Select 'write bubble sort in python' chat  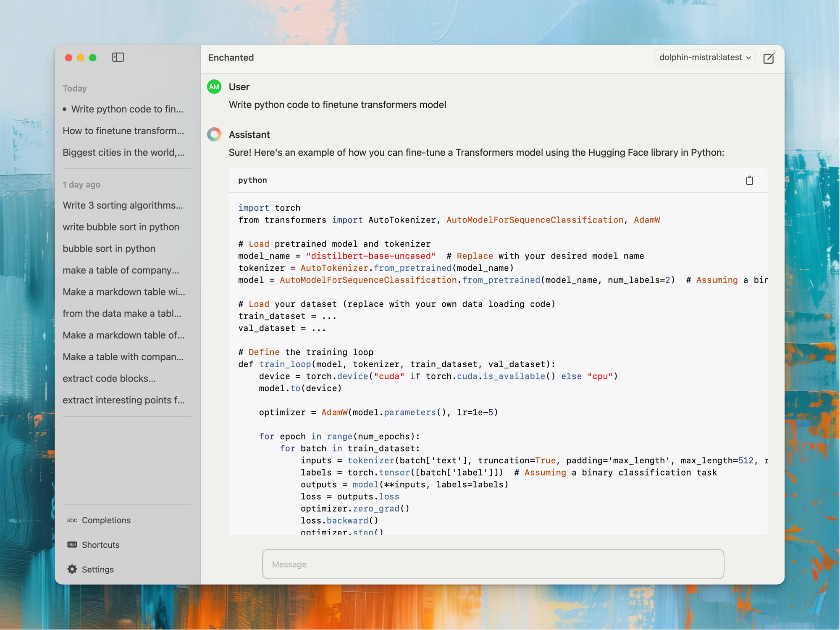click(121, 227)
